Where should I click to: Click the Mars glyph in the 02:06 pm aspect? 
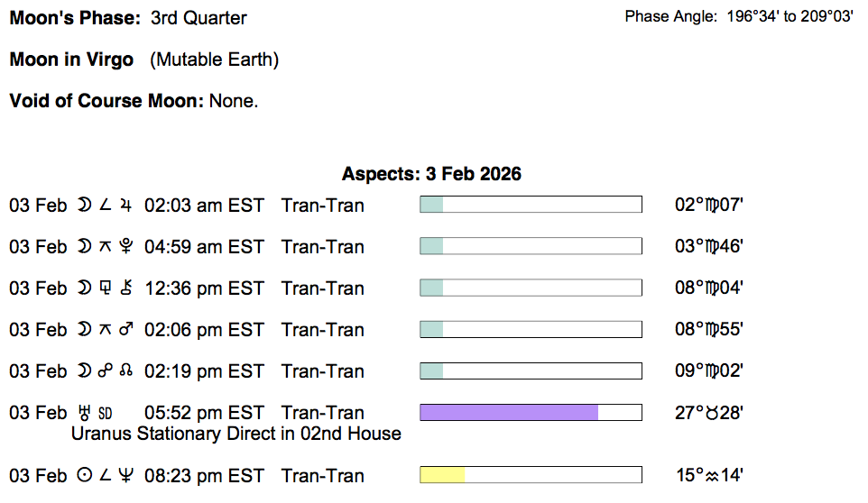tap(126, 330)
